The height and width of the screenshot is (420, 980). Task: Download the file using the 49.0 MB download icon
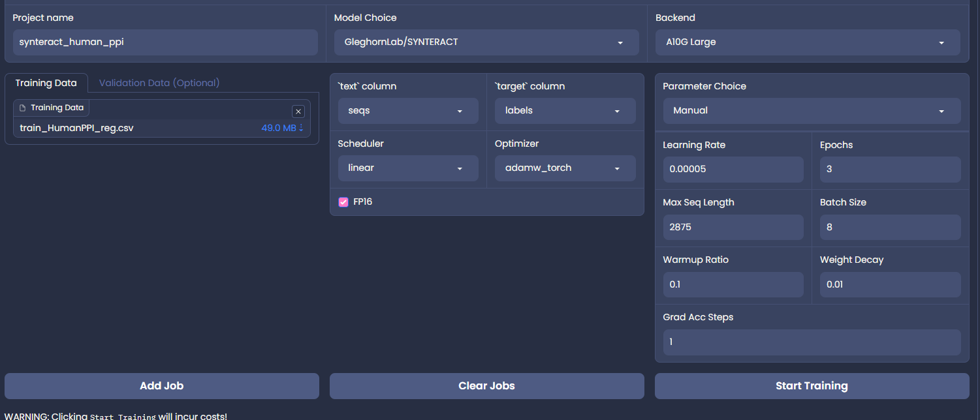tap(300, 128)
